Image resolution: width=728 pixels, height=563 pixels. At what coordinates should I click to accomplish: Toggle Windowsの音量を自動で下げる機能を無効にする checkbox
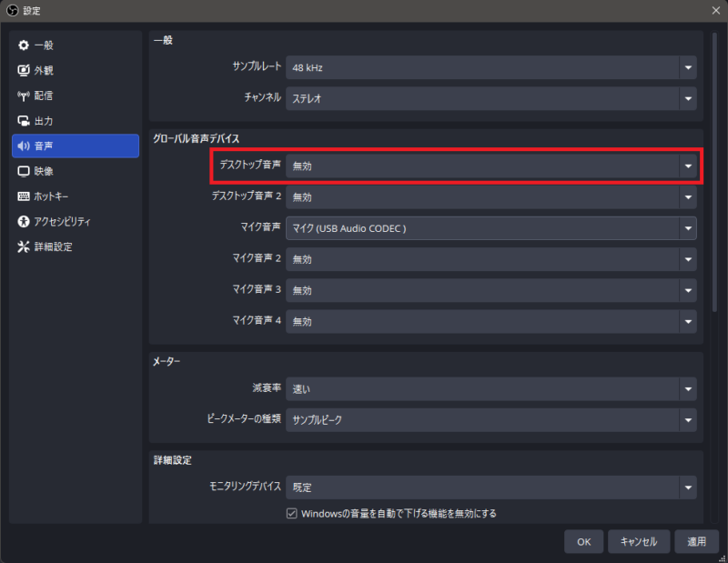291,513
